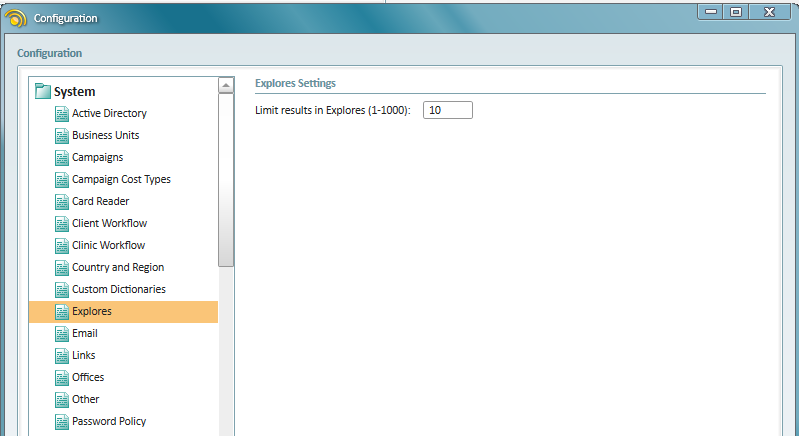The width and height of the screenshot is (799, 436).
Task: Click the Clinic Workflow page icon
Action: click(62, 246)
